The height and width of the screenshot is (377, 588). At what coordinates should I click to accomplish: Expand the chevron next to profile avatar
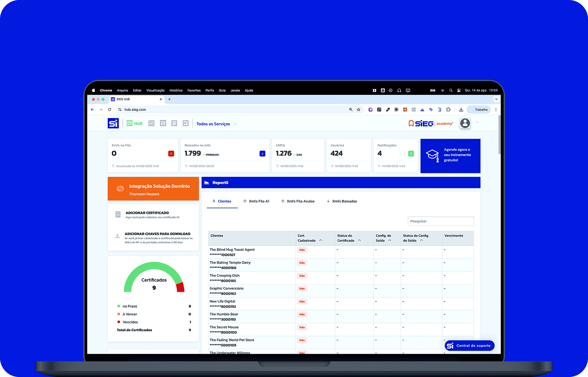pos(477,122)
